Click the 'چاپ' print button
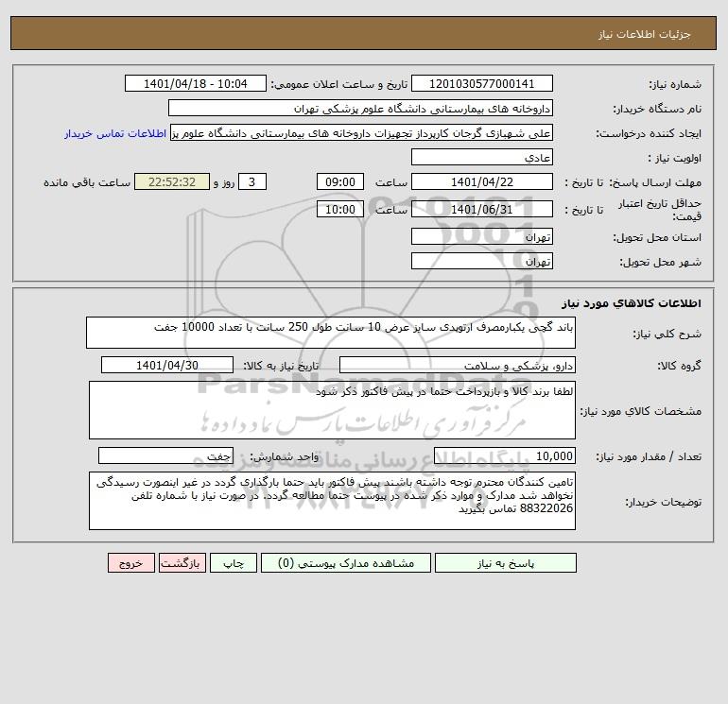The width and height of the screenshot is (728, 704). pyautogui.click(x=234, y=562)
